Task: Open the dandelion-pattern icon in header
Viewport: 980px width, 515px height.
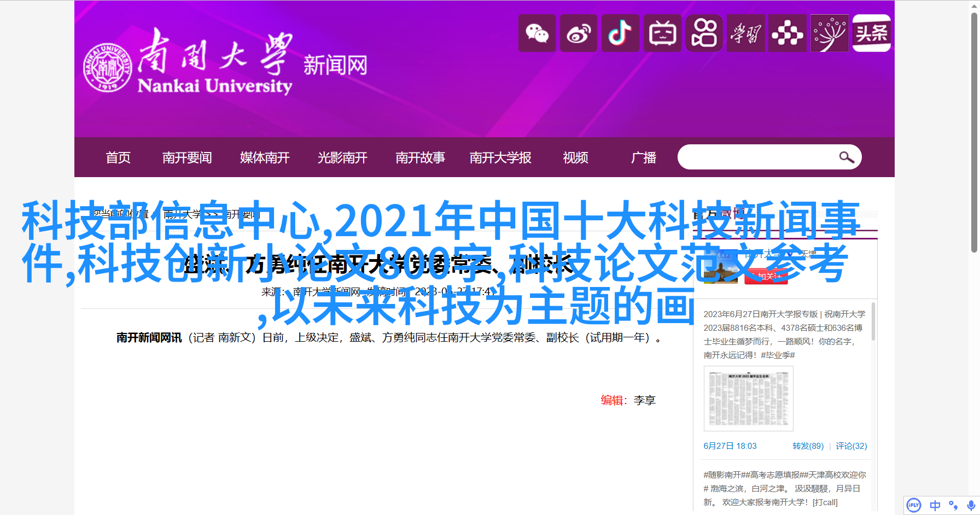Action: click(830, 33)
